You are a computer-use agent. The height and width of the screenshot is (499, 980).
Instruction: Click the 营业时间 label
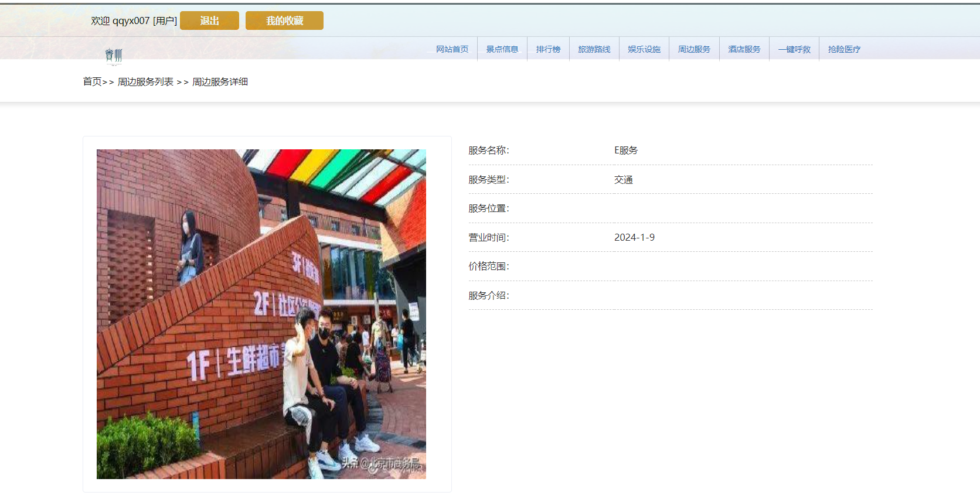489,237
